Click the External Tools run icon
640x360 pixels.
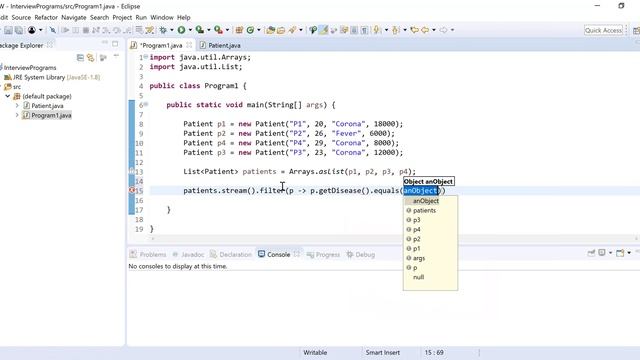pyautogui.click(x=218, y=30)
